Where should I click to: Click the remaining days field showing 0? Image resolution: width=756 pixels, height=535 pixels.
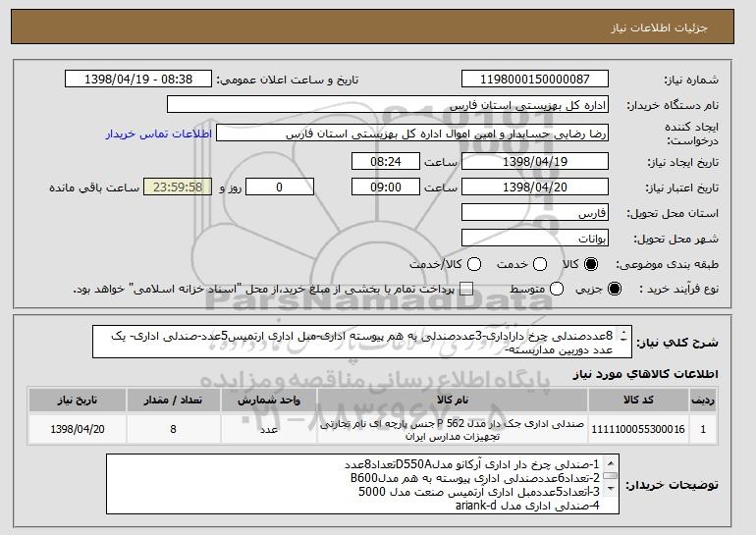[280, 187]
